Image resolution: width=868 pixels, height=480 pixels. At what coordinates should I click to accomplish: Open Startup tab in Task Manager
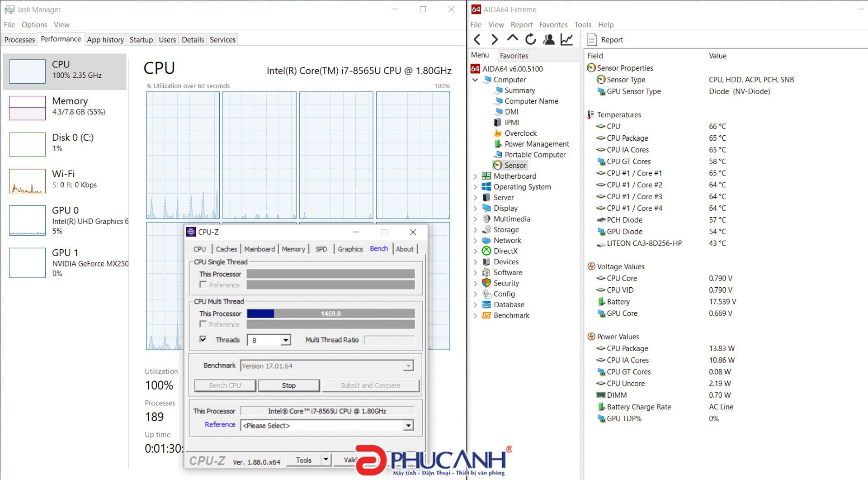pos(141,40)
